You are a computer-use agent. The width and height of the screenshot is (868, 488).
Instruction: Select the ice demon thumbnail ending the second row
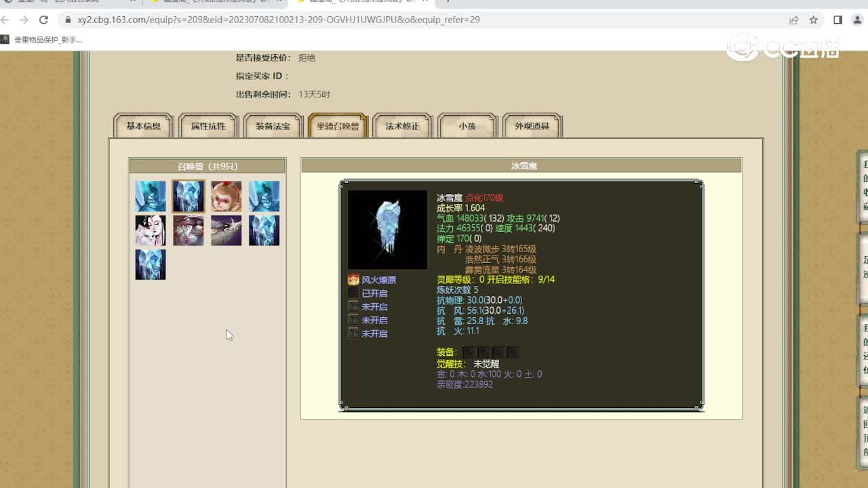264,230
